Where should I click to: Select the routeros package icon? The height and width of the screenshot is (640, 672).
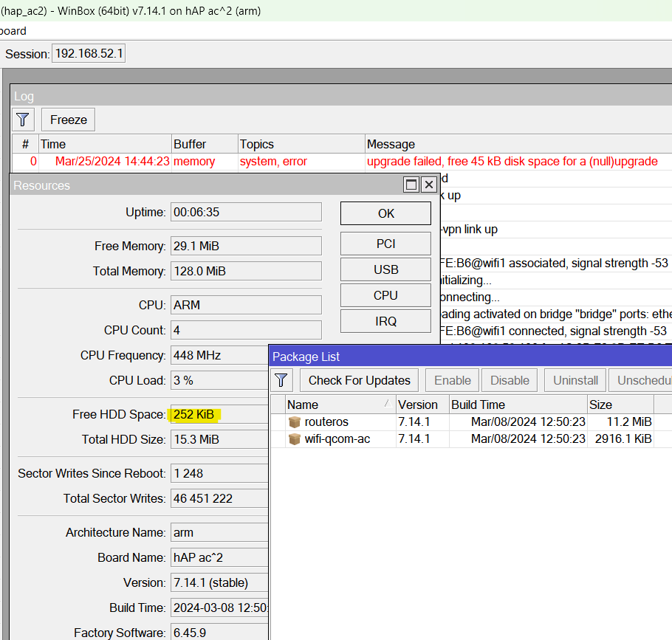pyautogui.click(x=295, y=422)
